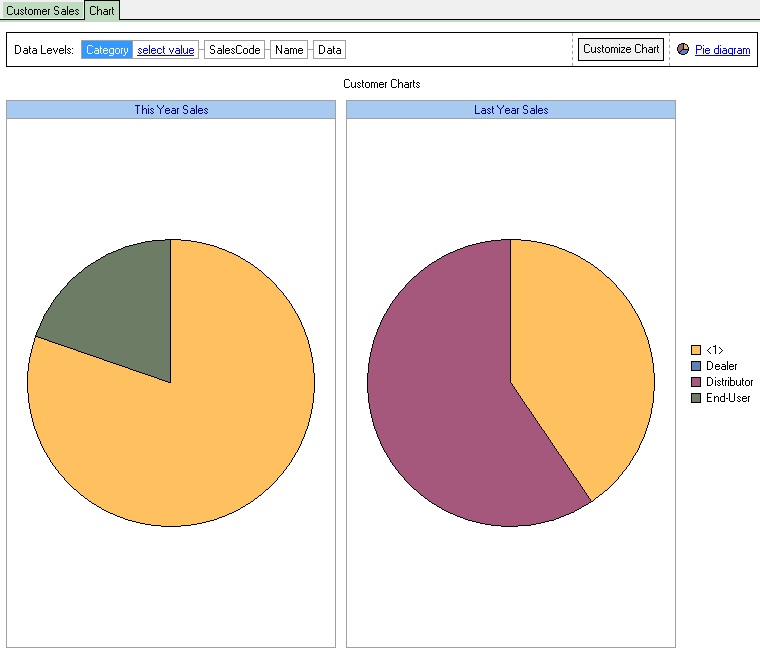This screenshot has width=760, height=654.
Task: Click the purple Distributor legend swatch
Action: coord(696,382)
